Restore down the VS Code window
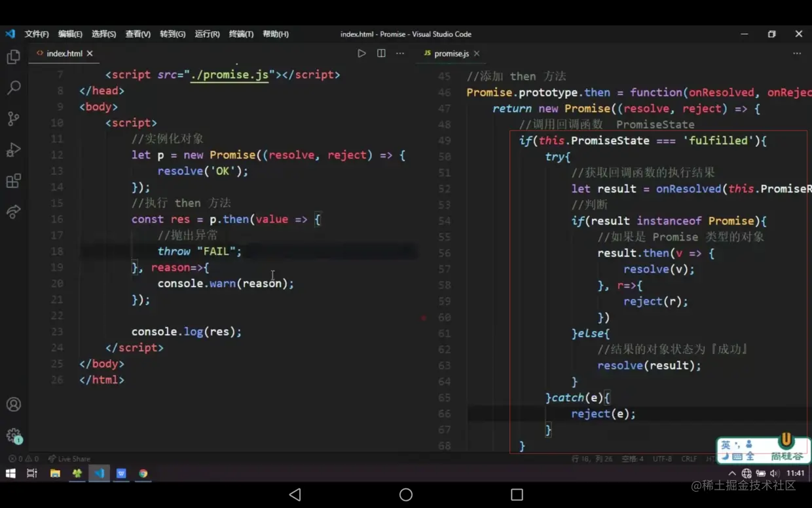 click(x=771, y=34)
